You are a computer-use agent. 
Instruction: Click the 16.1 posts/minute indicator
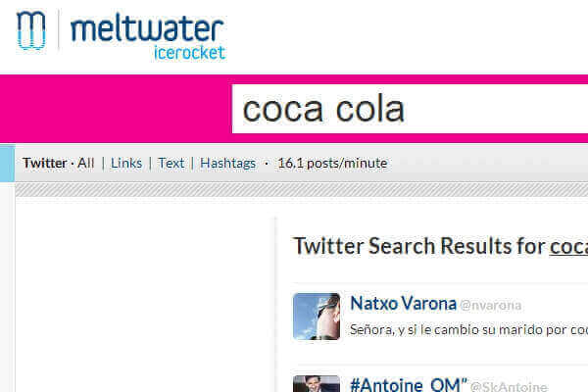(x=332, y=164)
